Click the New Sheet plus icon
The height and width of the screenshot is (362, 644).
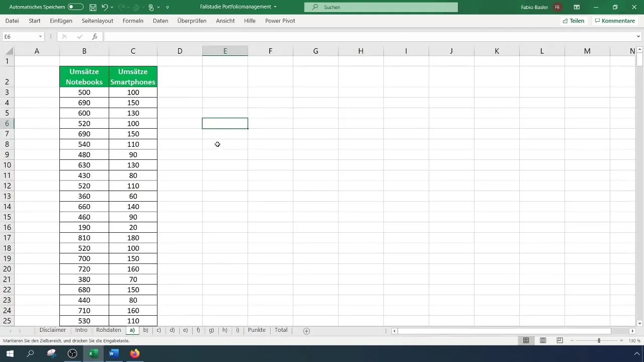click(306, 331)
